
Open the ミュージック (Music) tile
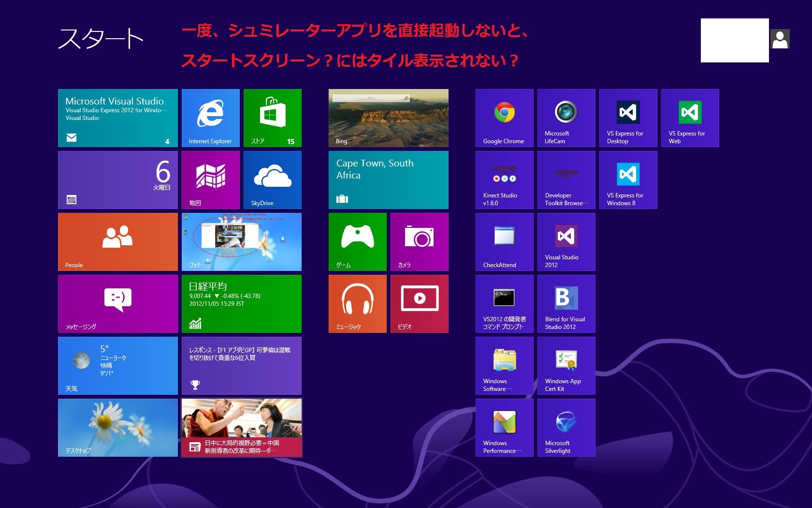[358, 304]
